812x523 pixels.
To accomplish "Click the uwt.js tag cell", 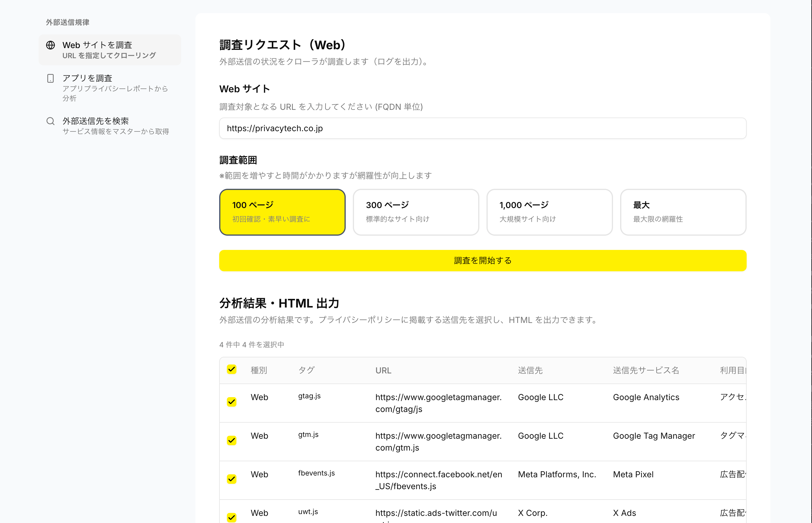I will pyautogui.click(x=308, y=512).
